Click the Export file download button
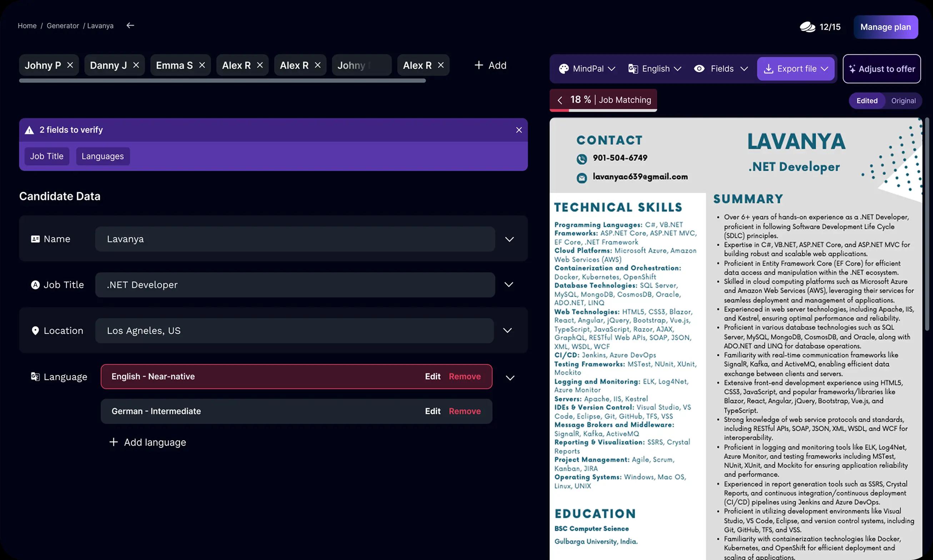The image size is (933, 560). [795, 69]
